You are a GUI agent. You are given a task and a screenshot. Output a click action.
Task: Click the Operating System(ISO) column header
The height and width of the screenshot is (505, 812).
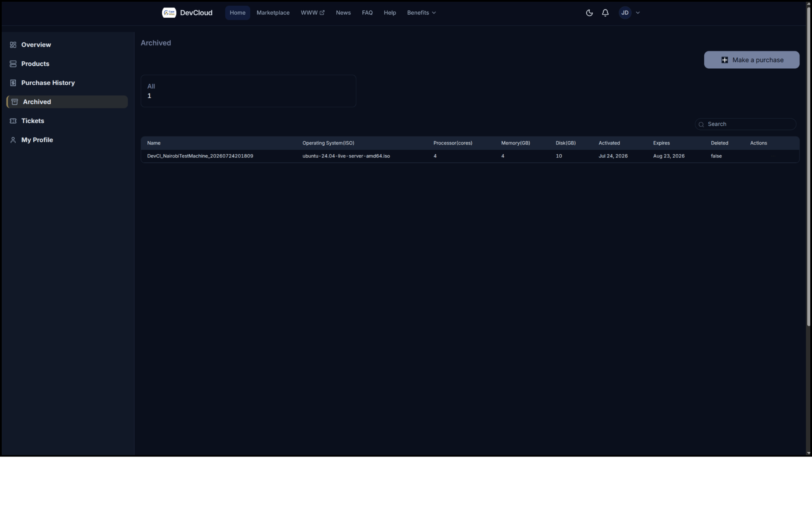(328, 143)
